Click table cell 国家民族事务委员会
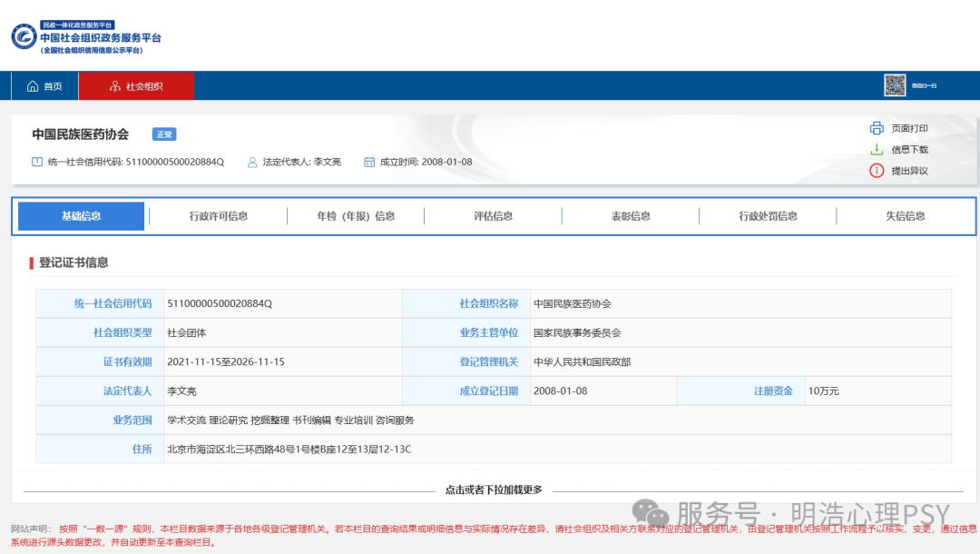This screenshot has height=554, width=980. click(x=577, y=332)
